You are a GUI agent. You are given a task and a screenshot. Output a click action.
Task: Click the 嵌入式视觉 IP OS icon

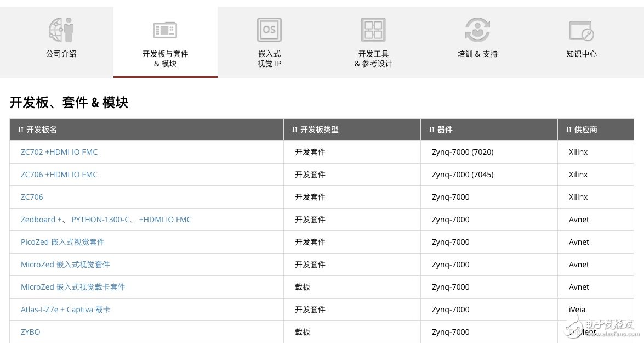[x=269, y=30]
